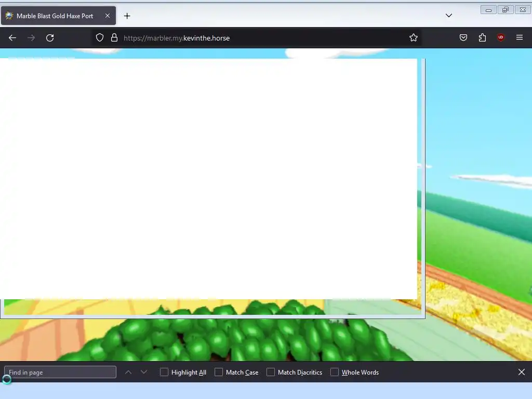
Task: Save page to Pocket
Action: [463, 37]
